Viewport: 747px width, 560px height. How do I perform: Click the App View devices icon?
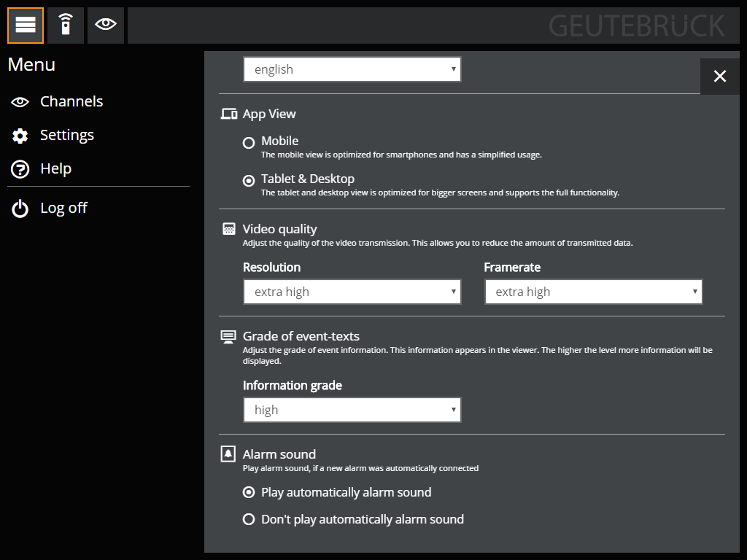[228, 114]
